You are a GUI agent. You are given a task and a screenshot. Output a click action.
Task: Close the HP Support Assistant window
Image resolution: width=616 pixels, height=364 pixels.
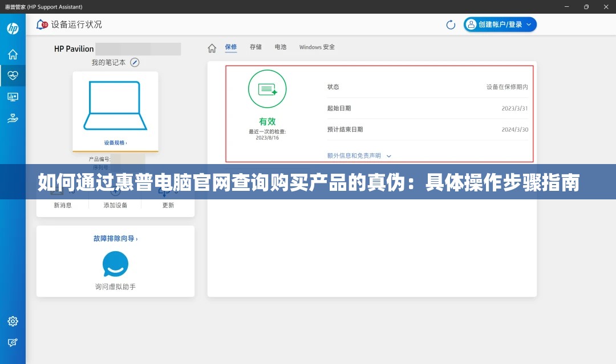pos(606,7)
